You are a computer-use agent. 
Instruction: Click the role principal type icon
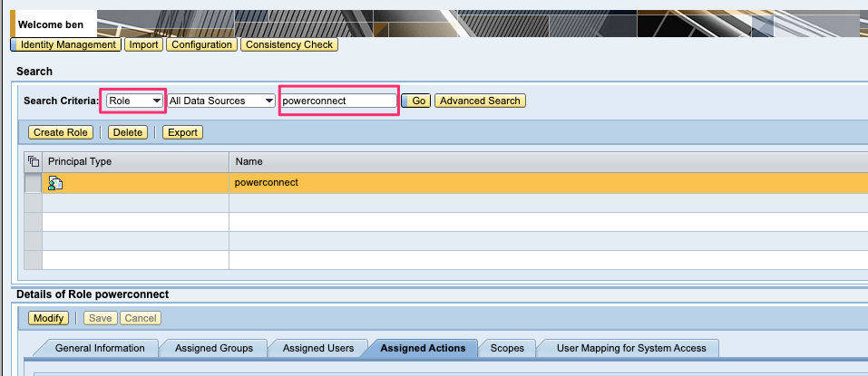click(x=55, y=183)
